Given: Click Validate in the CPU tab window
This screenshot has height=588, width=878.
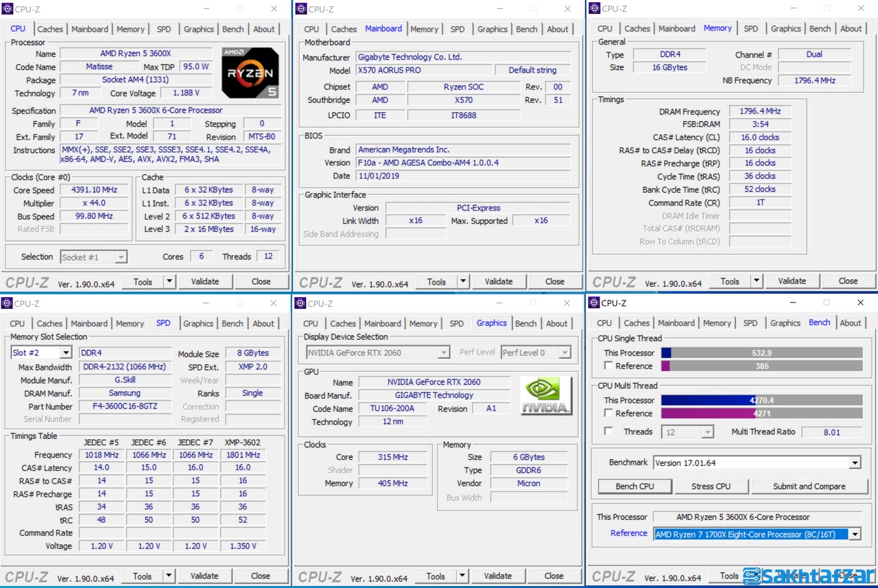Looking at the screenshot, I should [205, 281].
